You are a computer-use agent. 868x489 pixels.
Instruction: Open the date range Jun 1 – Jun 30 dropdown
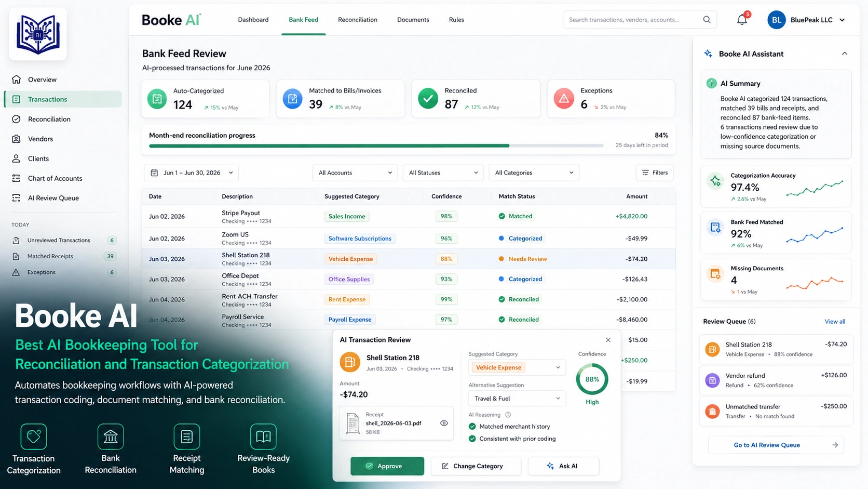pyautogui.click(x=191, y=173)
